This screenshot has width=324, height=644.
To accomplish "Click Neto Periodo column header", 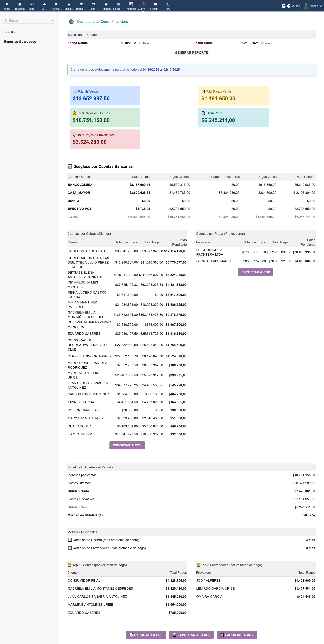I will coord(306,177).
